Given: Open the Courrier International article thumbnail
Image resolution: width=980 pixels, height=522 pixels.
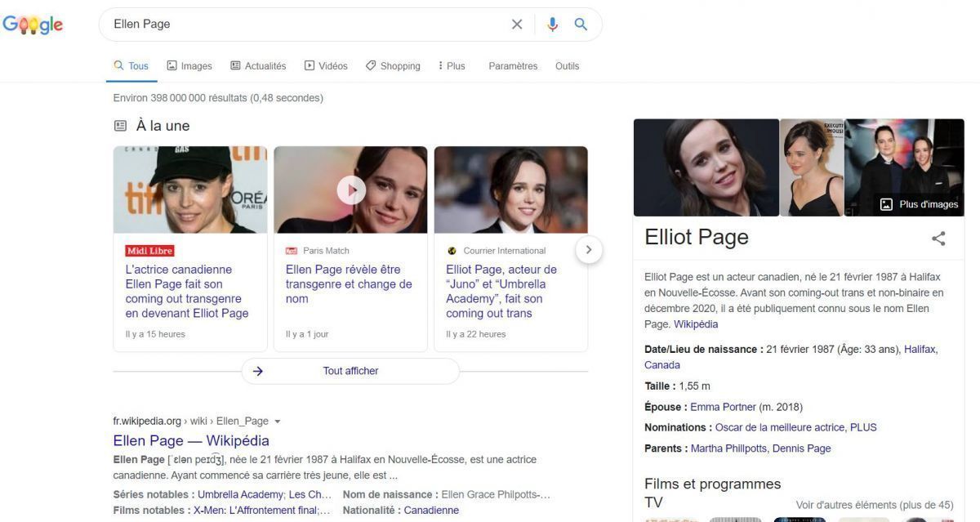Looking at the screenshot, I should pyautogui.click(x=510, y=190).
